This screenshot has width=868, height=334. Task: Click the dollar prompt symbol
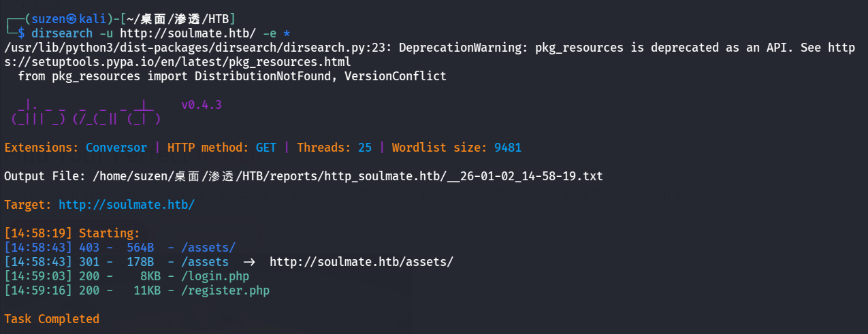click(x=22, y=33)
